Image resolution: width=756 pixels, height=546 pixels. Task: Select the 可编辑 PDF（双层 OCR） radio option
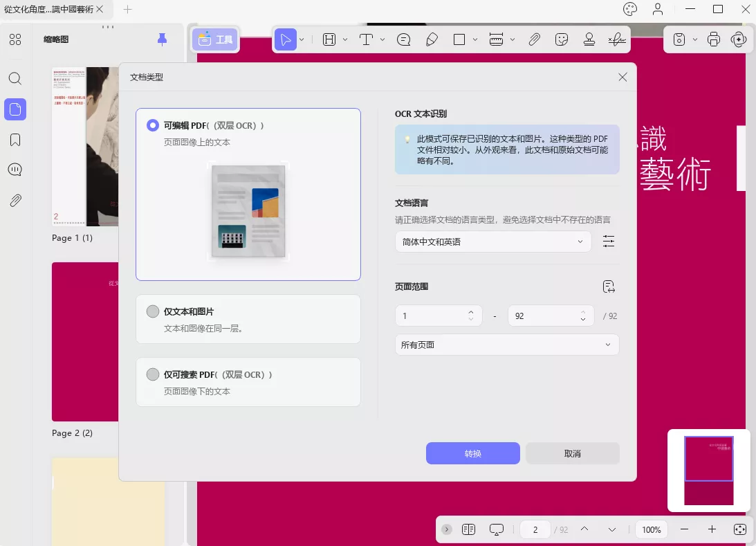(x=153, y=125)
